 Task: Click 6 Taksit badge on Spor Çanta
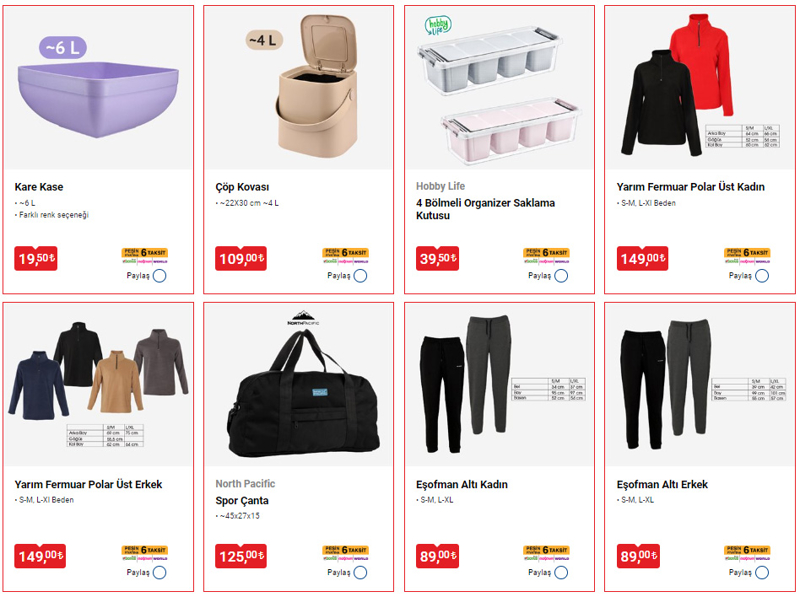[345, 553]
